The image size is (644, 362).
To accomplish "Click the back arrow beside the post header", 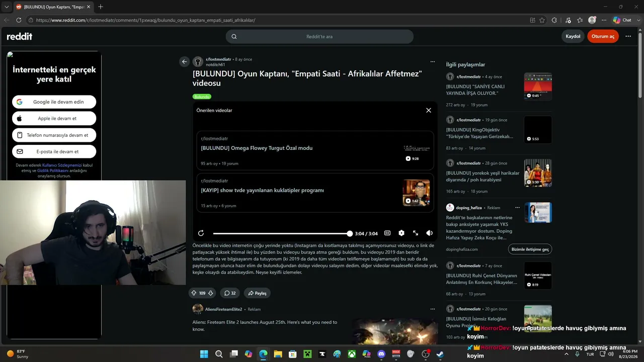I will [184, 62].
